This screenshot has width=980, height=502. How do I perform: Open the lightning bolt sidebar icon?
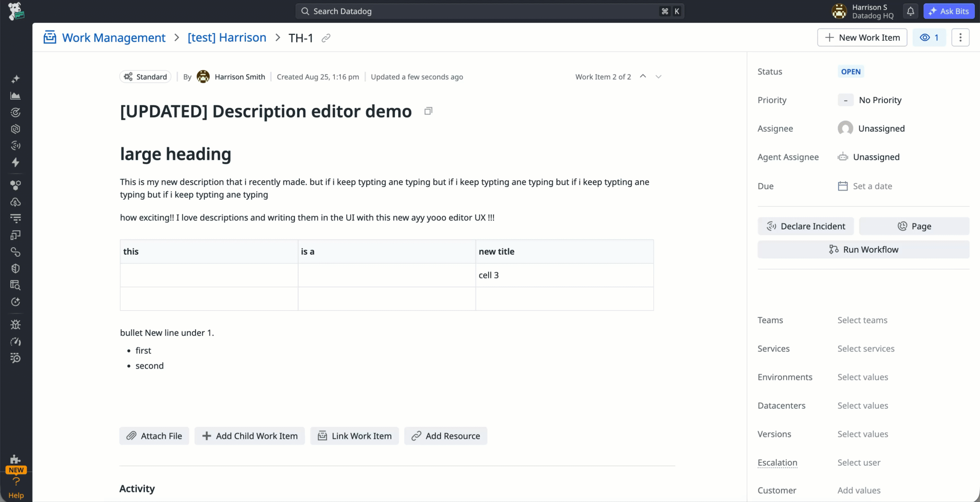coord(16,162)
